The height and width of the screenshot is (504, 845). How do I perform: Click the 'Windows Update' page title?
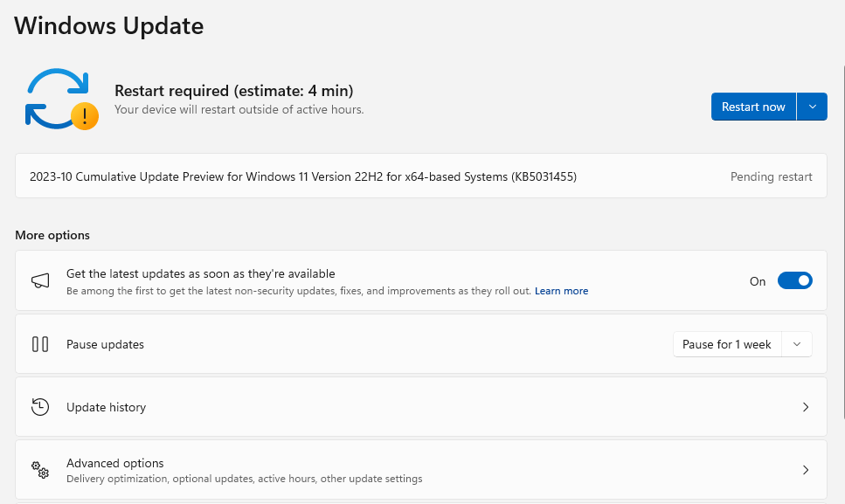point(109,26)
